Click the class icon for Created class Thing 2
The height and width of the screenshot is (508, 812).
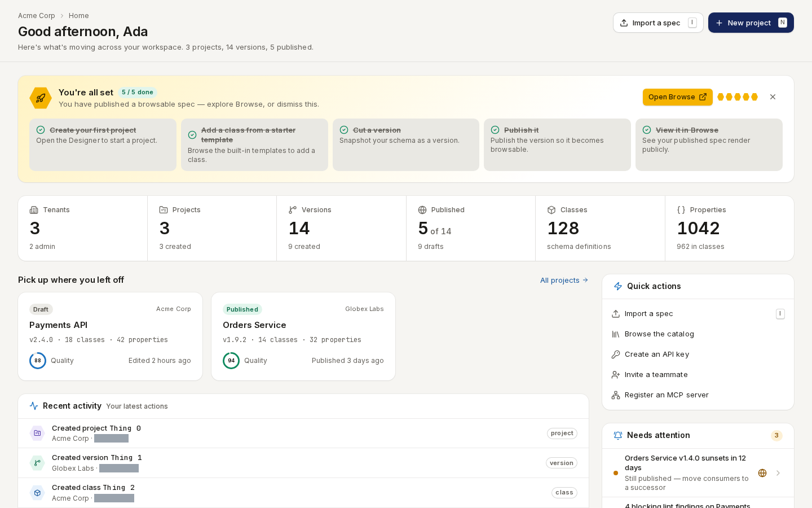click(x=37, y=493)
